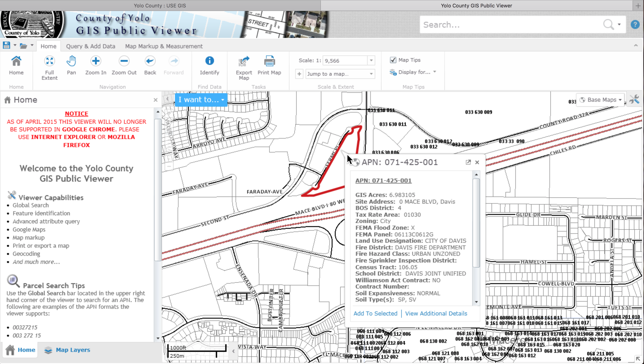This screenshot has height=364, width=644.
Task: Click the parcel popup scrollbar
Action: [x=476, y=223]
